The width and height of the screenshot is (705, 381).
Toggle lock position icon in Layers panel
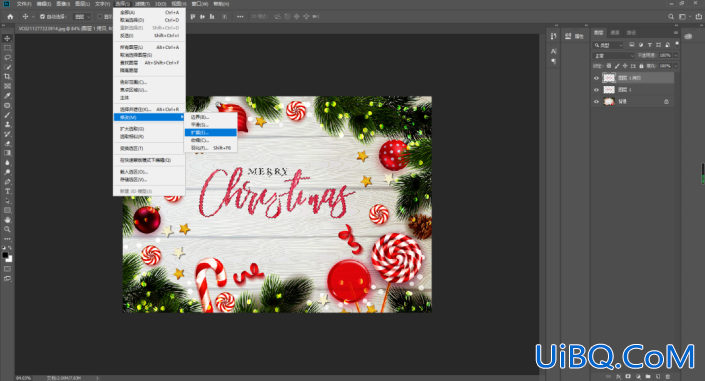(x=625, y=66)
